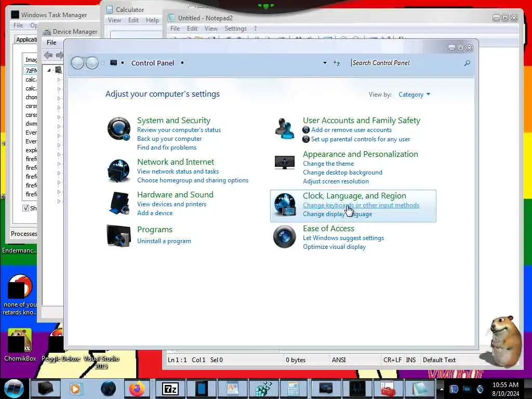Screen dimensions: 532x399
Task: Switch to 7-Zip File Manager on taskbar
Action: click(170, 389)
